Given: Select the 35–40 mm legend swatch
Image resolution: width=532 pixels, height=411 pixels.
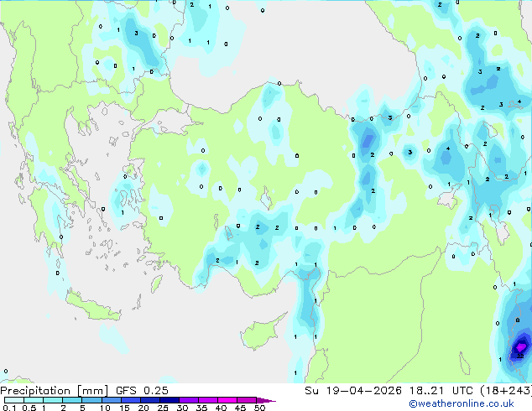Looking at the screenshot, I should click(x=207, y=400).
